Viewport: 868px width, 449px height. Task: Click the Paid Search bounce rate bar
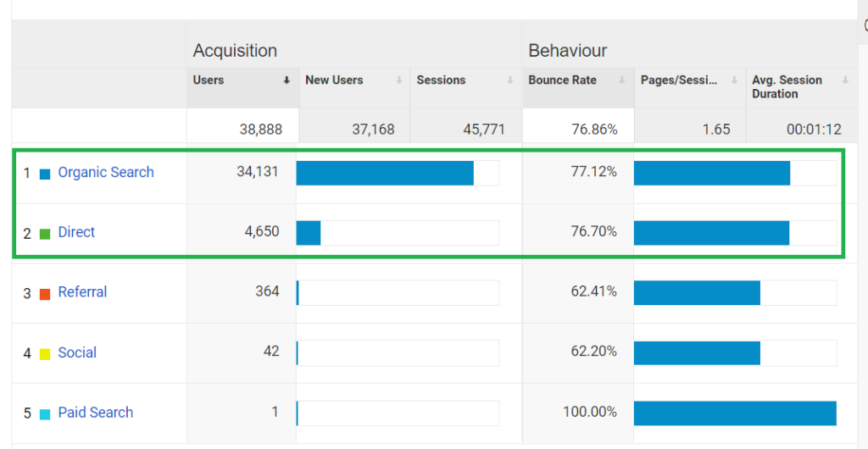735,413
